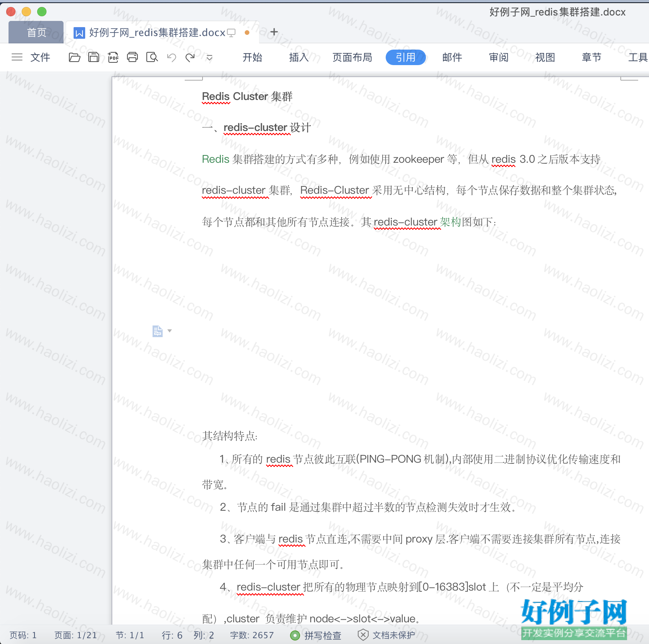Click 文档未保护 in the status bar
The height and width of the screenshot is (644, 649).
click(x=386, y=635)
